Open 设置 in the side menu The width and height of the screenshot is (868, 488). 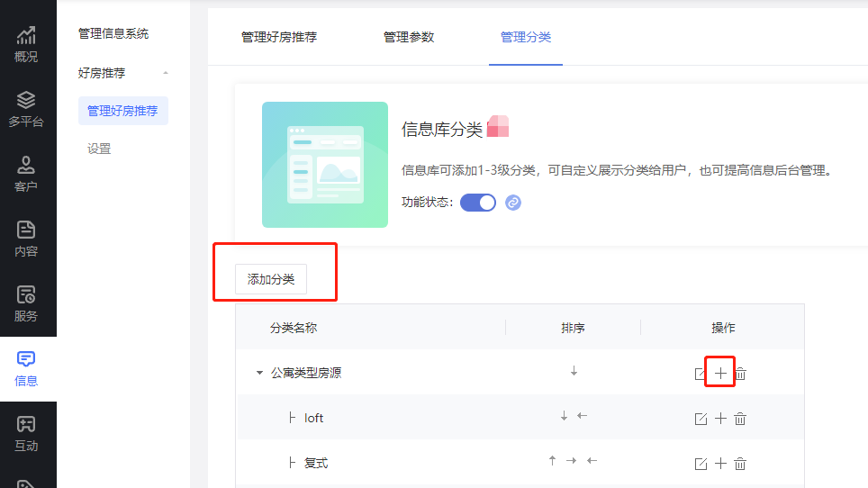pos(99,149)
